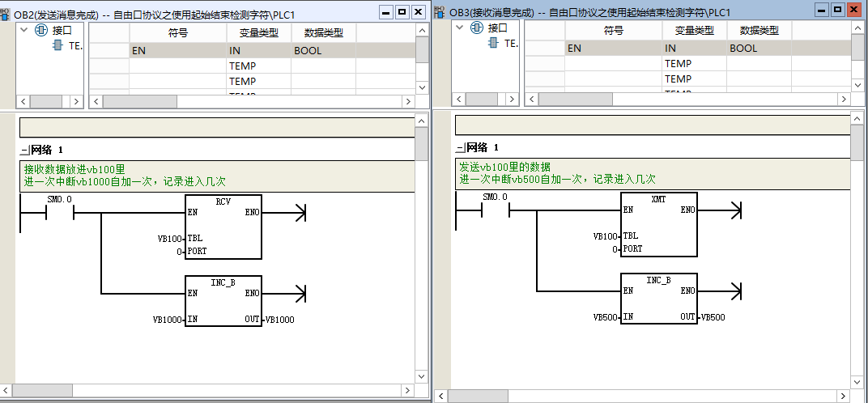Screen dimensions: 868x403
Task: Collapse the 接口 tree node in OB2
Action: tap(23, 31)
